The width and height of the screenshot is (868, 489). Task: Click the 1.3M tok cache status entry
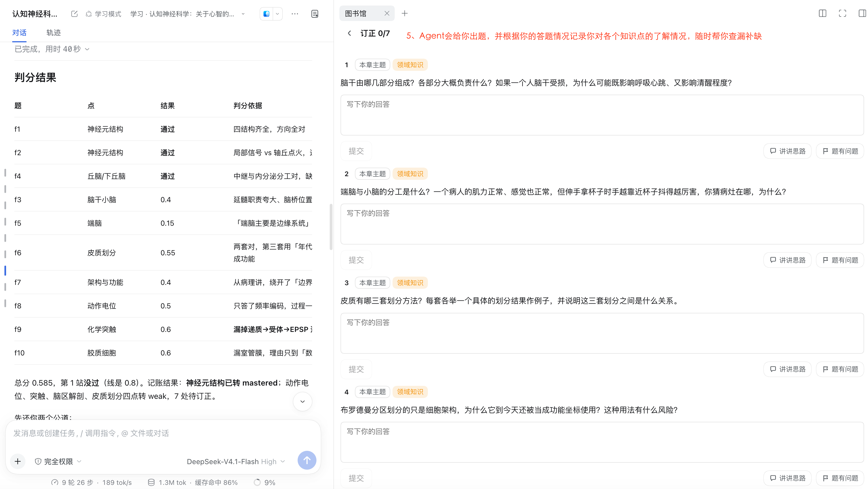[193, 483]
